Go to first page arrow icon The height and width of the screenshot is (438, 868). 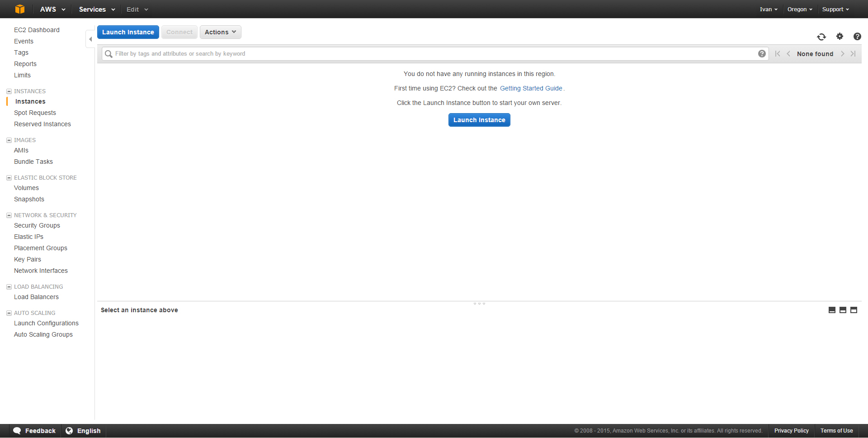tap(778, 53)
